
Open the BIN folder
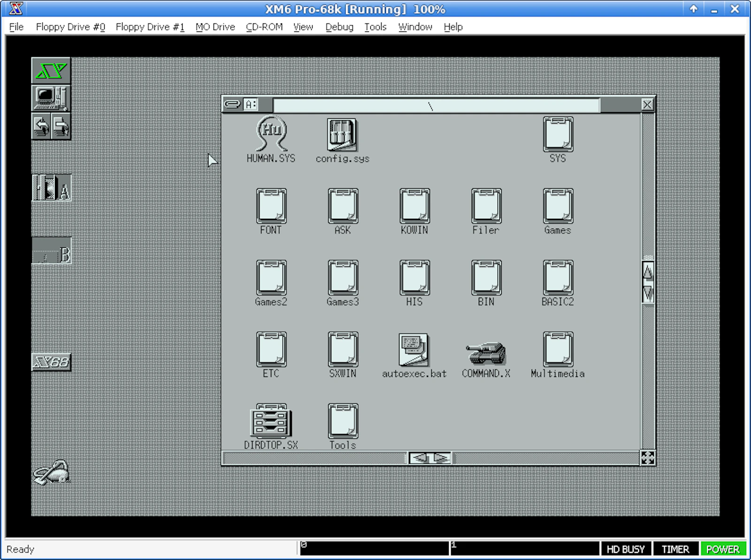coord(486,278)
